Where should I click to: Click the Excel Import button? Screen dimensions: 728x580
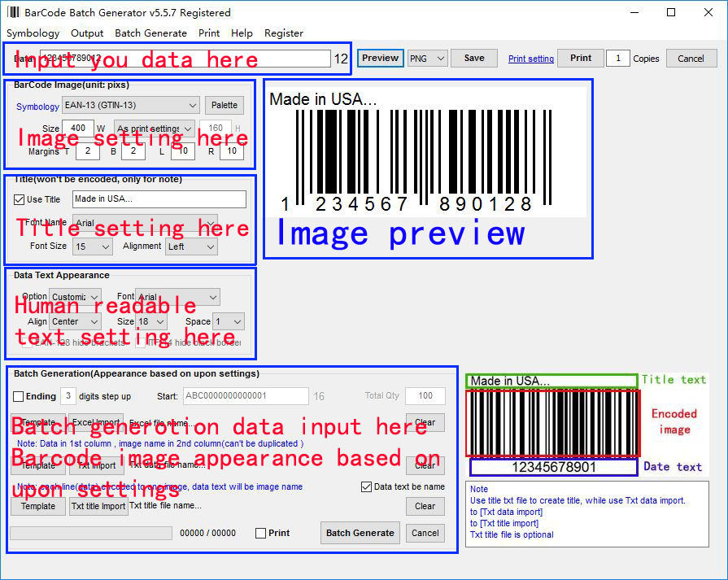(96, 422)
